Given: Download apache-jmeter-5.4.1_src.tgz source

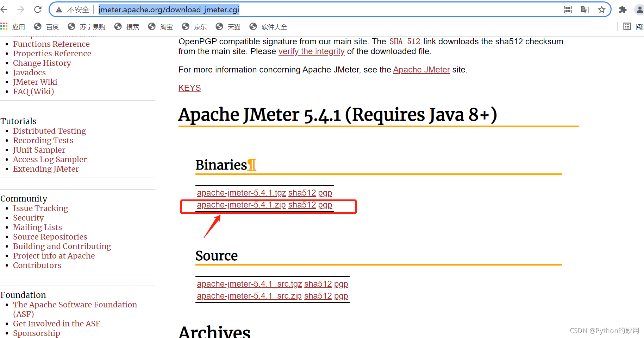Looking at the screenshot, I should 249,284.
